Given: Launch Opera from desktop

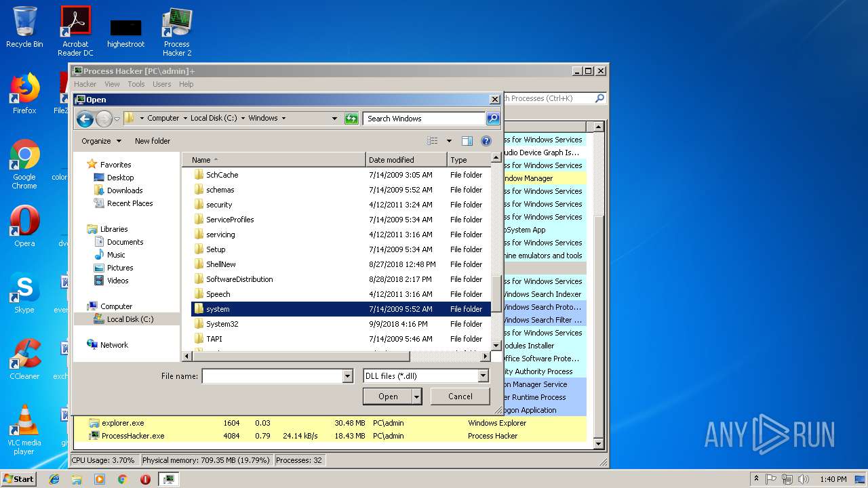Looking at the screenshot, I should (x=24, y=226).
